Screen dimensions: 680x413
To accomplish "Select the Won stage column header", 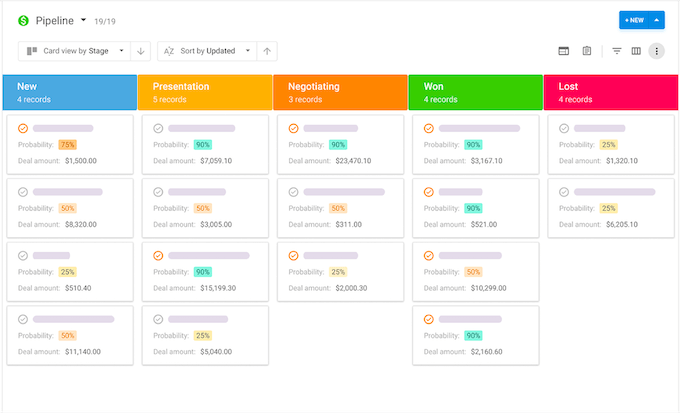I will point(474,92).
